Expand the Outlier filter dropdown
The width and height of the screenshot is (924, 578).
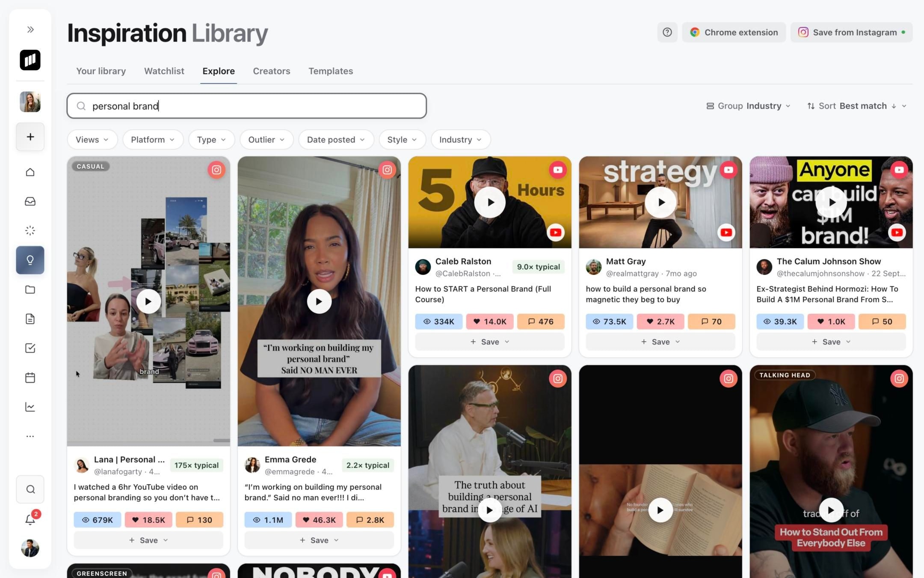point(267,140)
